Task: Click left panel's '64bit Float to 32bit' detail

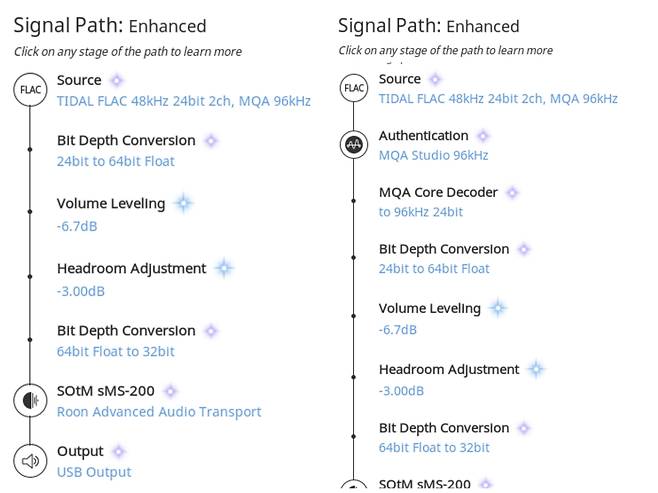Action: (115, 351)
